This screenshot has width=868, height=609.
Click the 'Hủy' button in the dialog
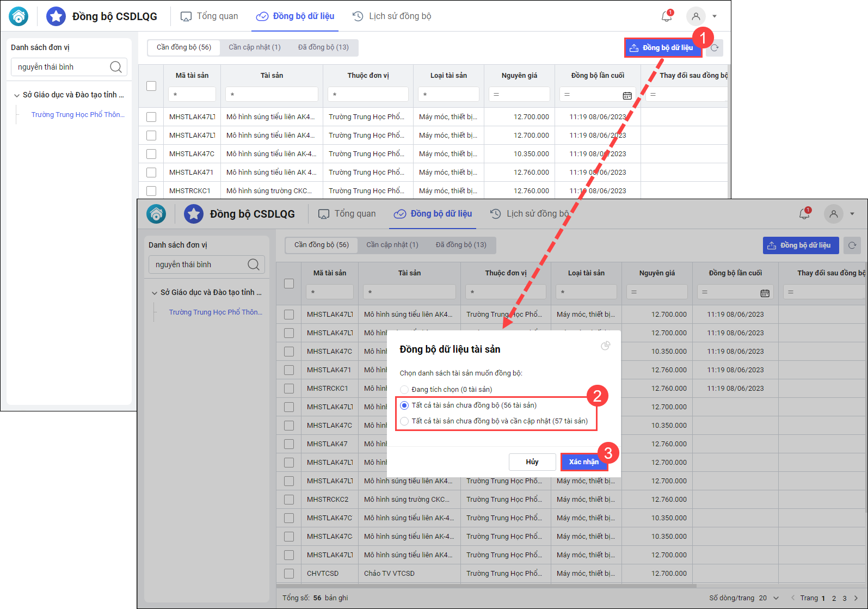tap(532, 462)
